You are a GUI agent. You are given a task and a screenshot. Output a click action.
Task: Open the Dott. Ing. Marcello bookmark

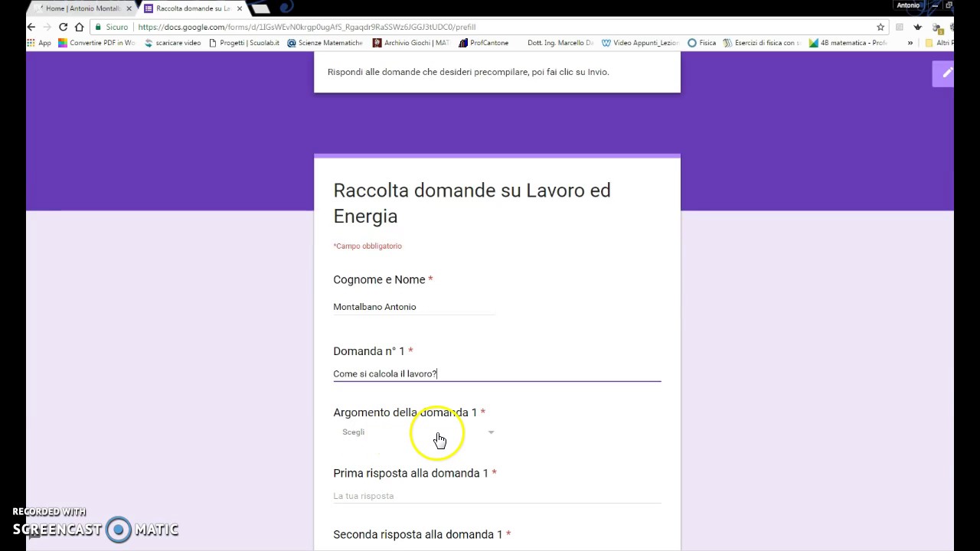point(560,43)
